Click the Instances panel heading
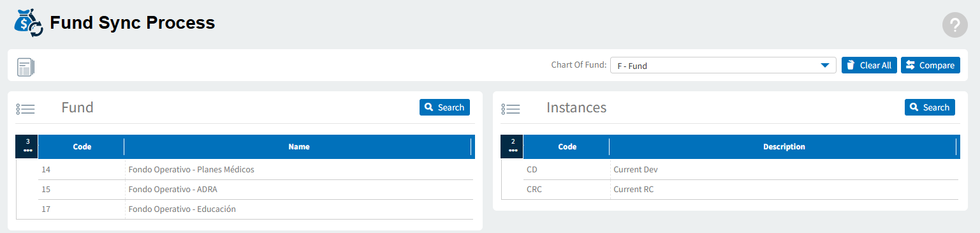980x233 pixels. [x=576, y=107]
